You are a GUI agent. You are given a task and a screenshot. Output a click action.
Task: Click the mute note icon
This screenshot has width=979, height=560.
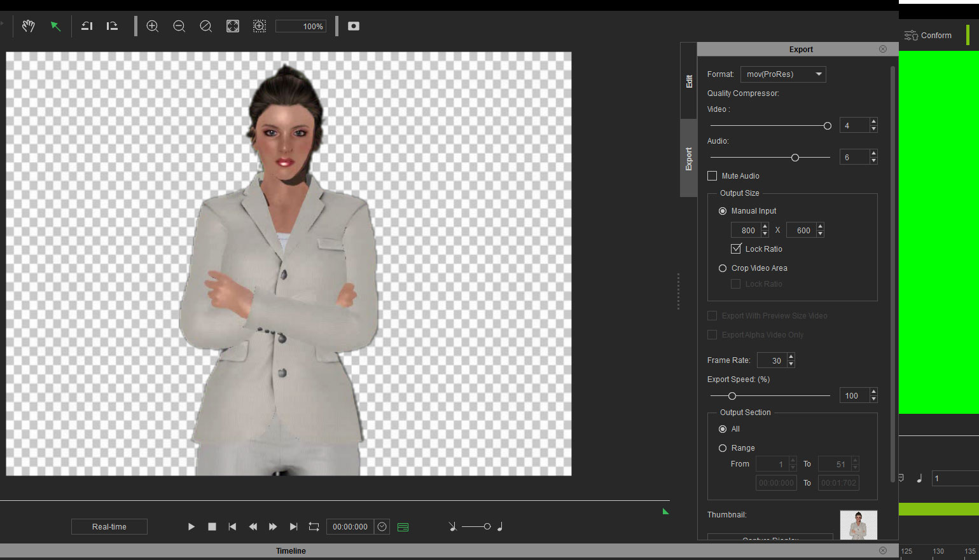pos(452,527)
